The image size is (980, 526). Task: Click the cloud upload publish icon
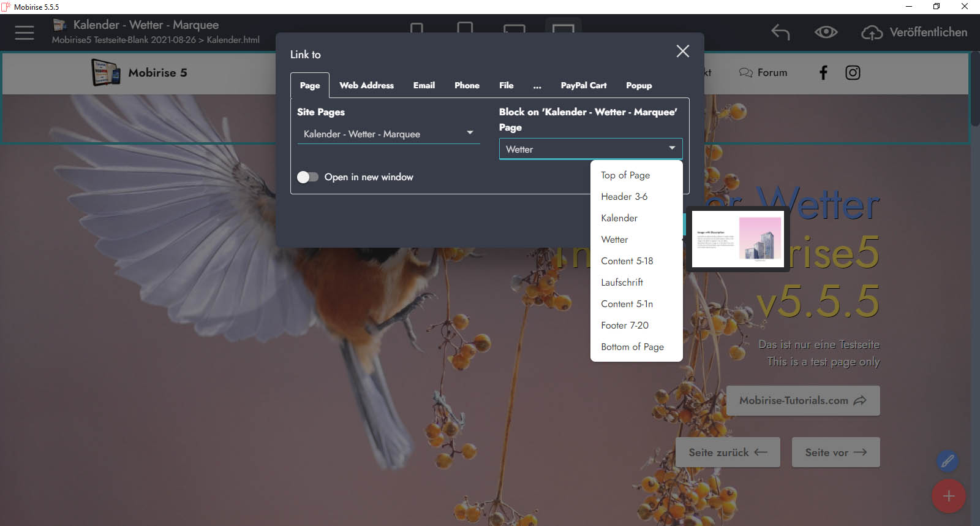tap(872, 32)
